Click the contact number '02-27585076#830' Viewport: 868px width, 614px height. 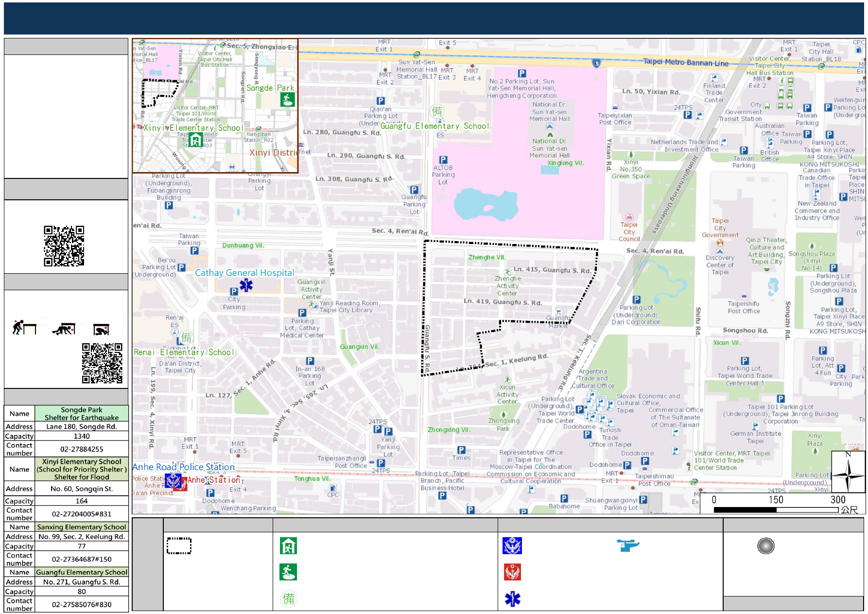tap(82, 604)
